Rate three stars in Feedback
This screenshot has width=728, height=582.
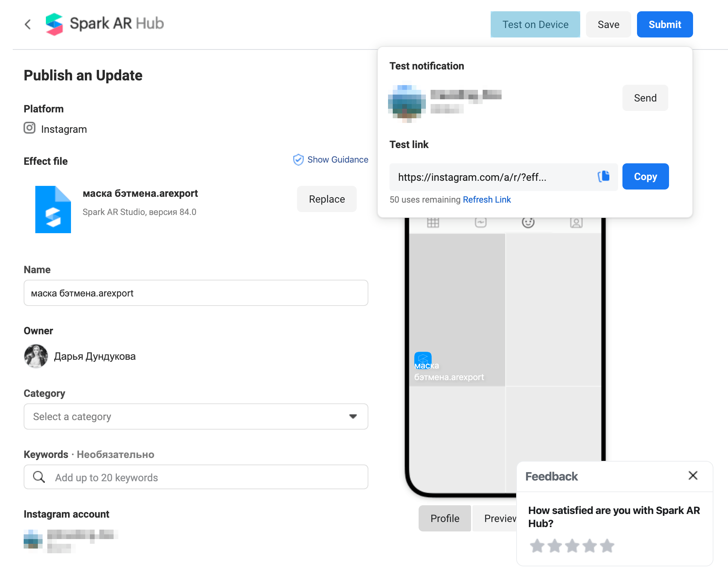572,546
